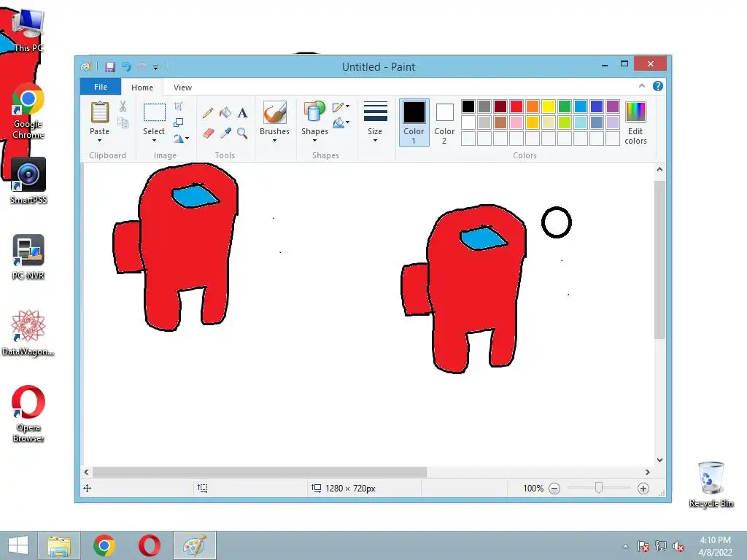Open Paint Help question mark icon
The image size is (747, 560).
tap(658, 86)
